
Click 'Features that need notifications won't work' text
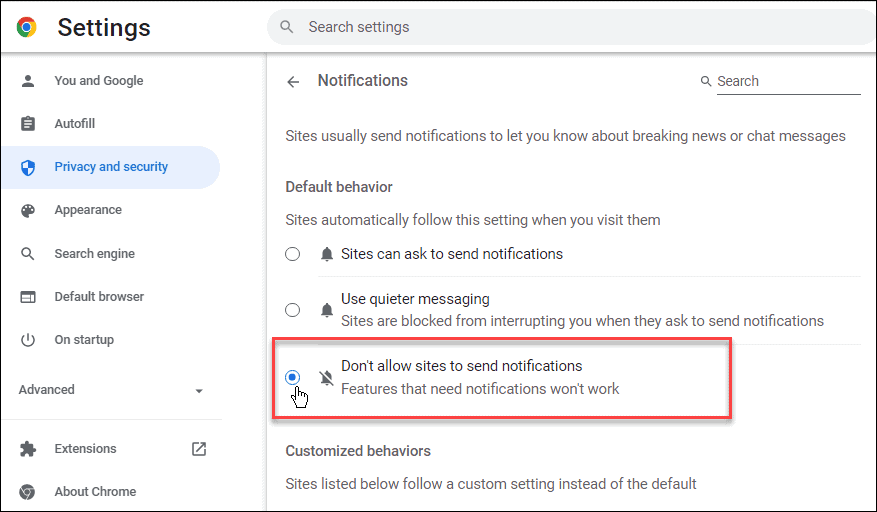click(x=480, y=389)
